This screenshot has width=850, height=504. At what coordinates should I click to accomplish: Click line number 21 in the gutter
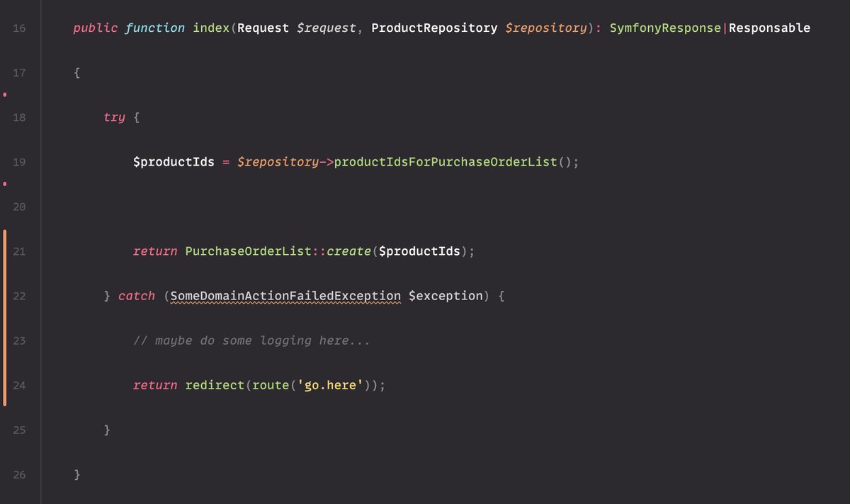point(19,251)
